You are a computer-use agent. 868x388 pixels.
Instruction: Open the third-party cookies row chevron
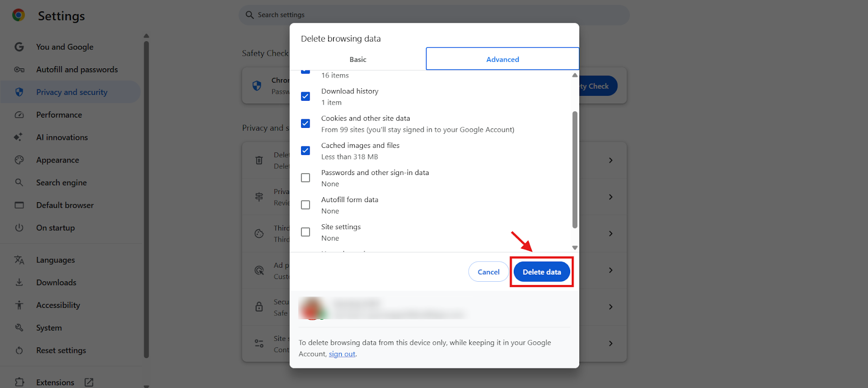pos(611,234)
